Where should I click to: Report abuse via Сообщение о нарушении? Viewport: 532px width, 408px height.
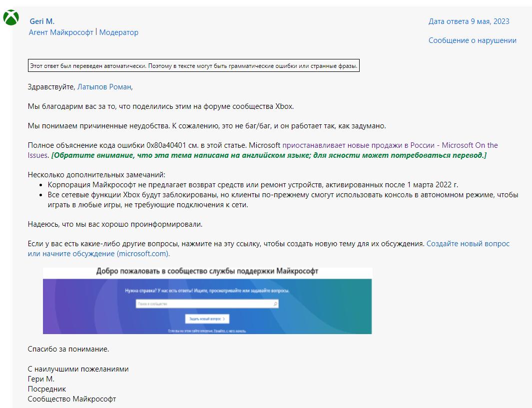click(472, 40)
